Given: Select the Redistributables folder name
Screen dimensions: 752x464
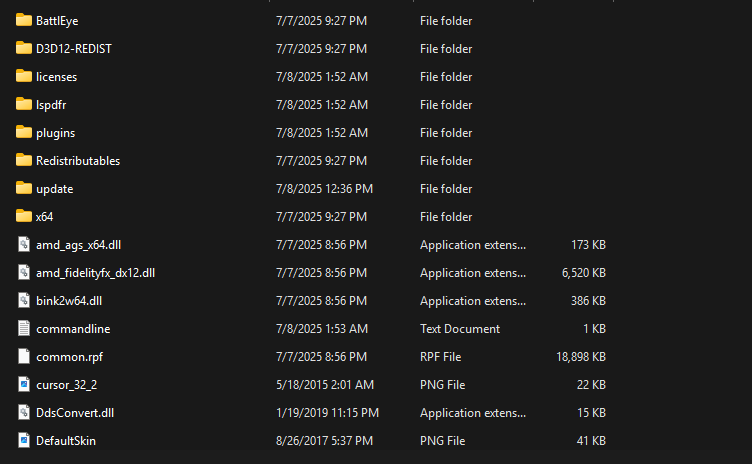Looking at the screenshot, I should point(78,160).
